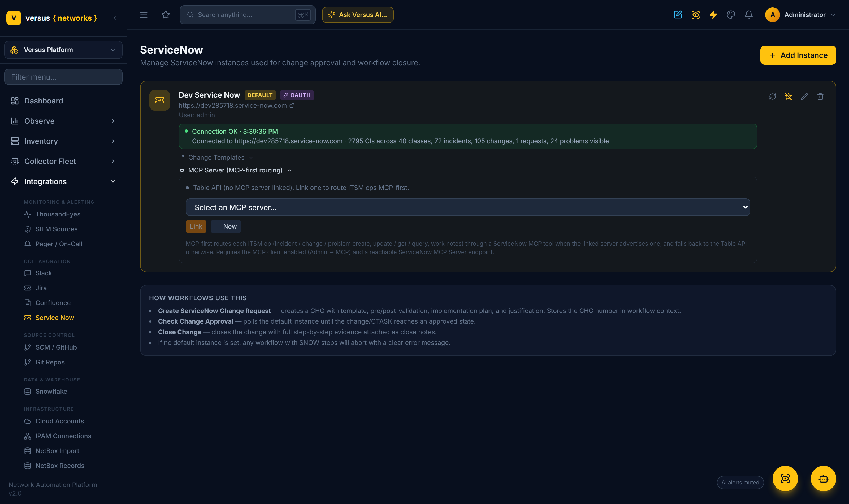Viewport: 849px width, 504px height.
Task: Collapse the MCP Server routing section
Action: coord(235,170)
